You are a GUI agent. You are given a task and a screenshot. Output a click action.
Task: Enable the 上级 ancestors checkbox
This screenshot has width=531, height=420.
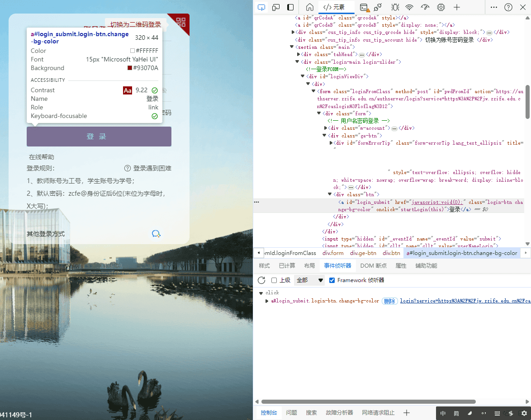[274, 280]
